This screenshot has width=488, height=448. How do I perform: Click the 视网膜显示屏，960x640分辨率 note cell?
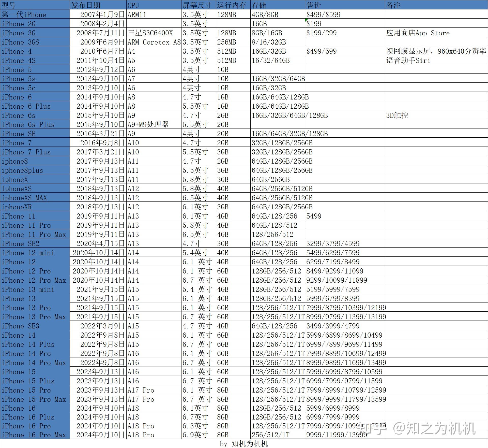pos(436,51)
